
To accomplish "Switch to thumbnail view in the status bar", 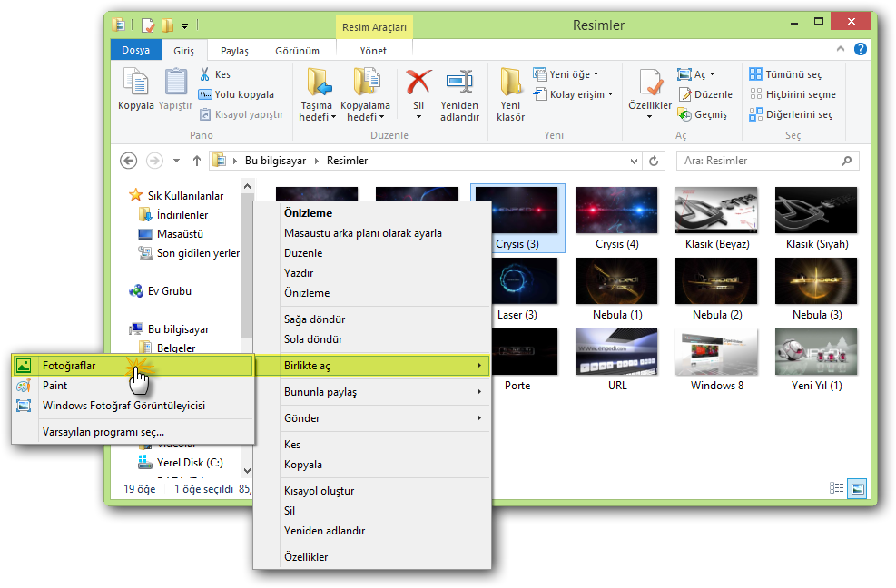I will click(857, 488).
